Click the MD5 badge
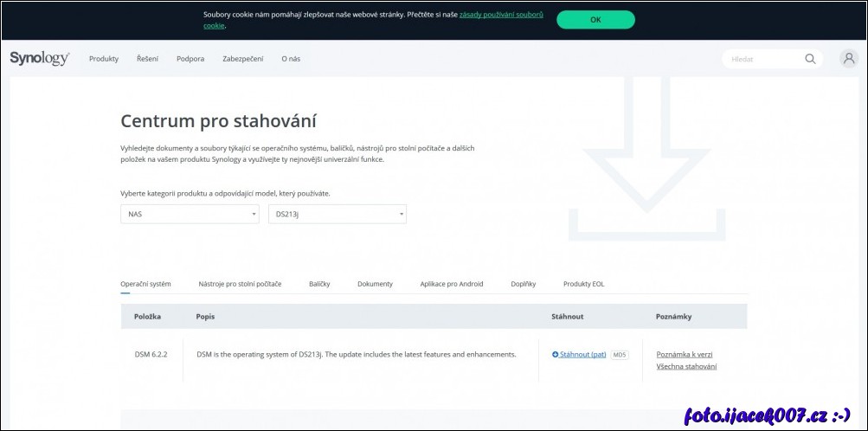Screen dimensions: 868x431 [x=620, y=355]
